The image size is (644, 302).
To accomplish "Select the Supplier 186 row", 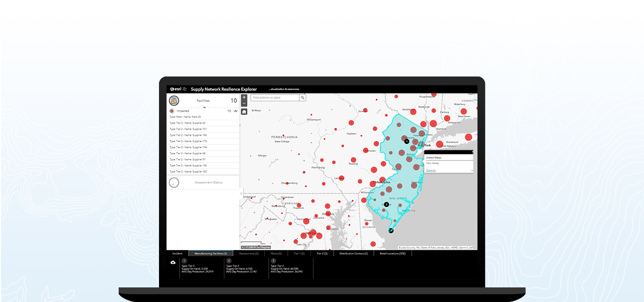I will (203, 135).
